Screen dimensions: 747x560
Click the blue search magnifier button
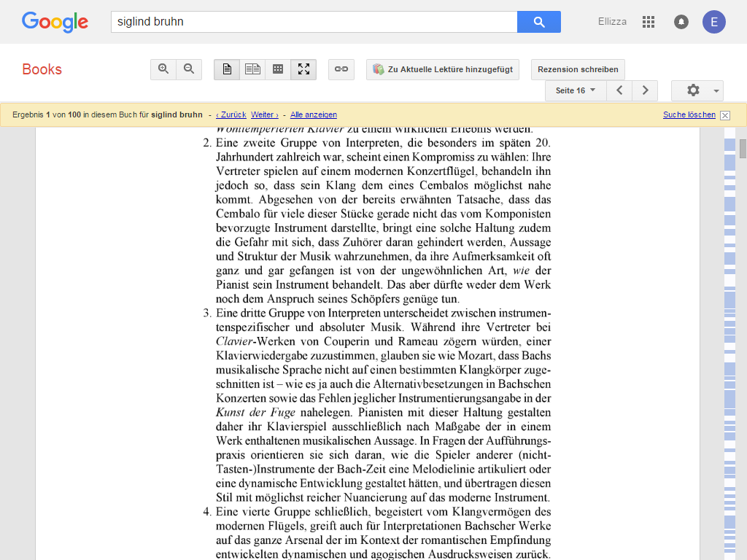[x=539, y=22]
